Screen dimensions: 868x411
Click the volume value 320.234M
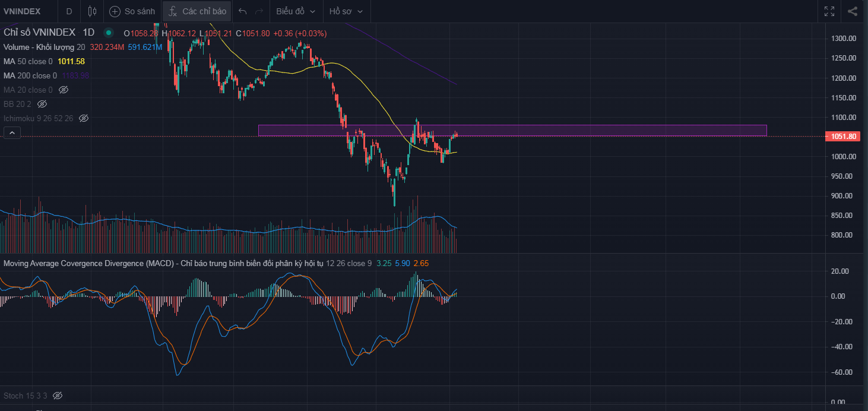(x=107, y=47)
